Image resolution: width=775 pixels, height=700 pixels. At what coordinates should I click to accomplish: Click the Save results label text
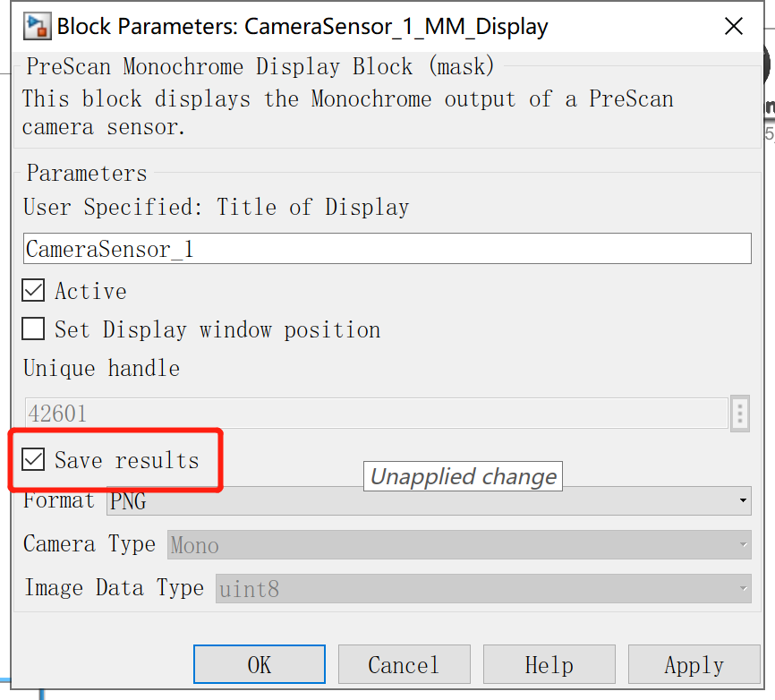[x=126, y=460]
